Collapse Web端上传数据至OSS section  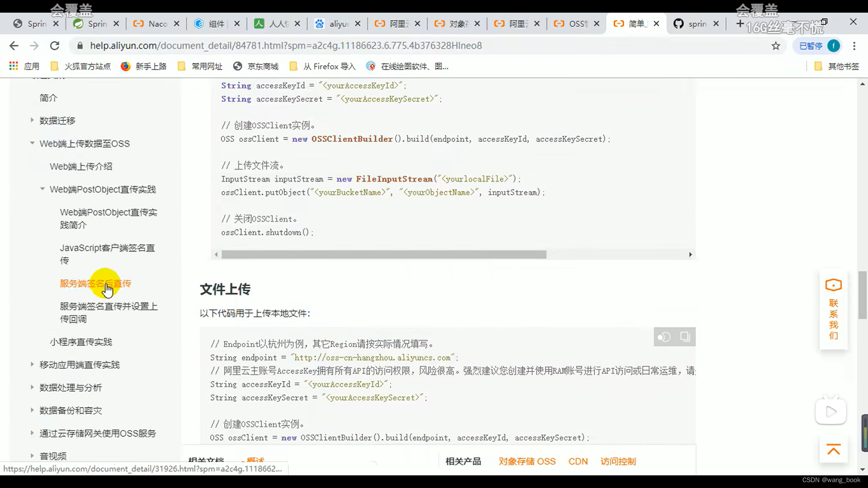point(32,143)
